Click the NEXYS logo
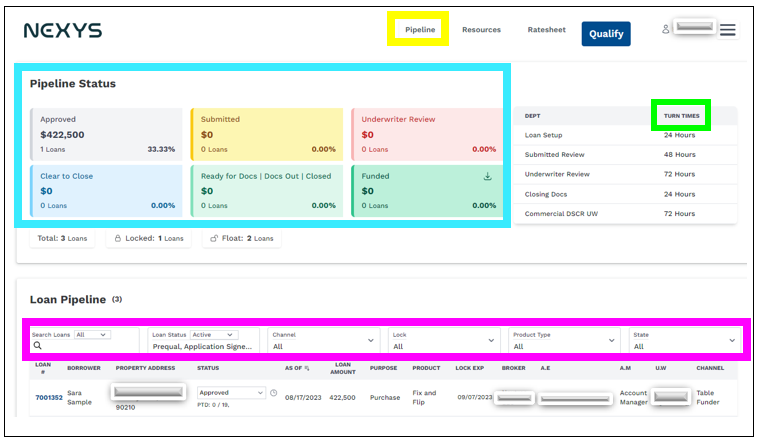759x440 pixels. [63, 31]
